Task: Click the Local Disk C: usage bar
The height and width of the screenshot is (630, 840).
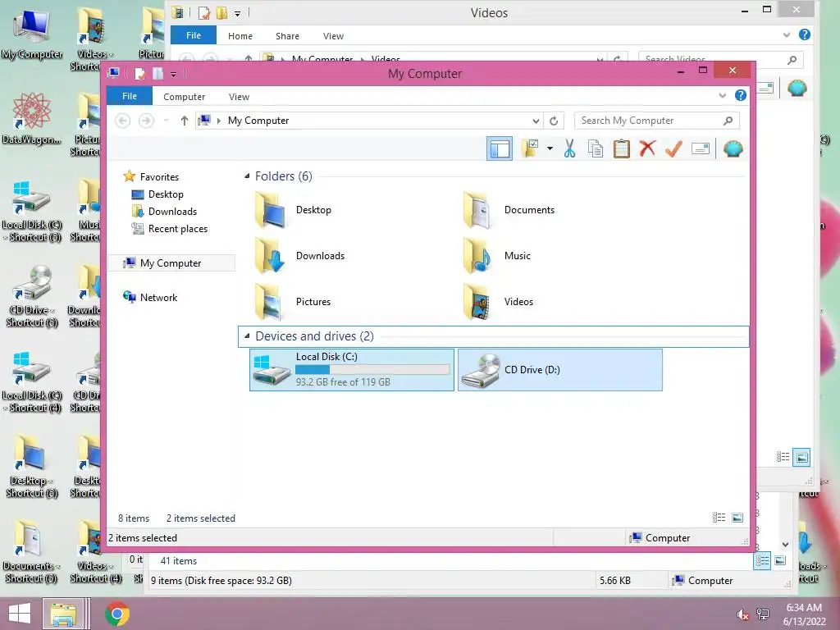Action: (x=372, y=370)
